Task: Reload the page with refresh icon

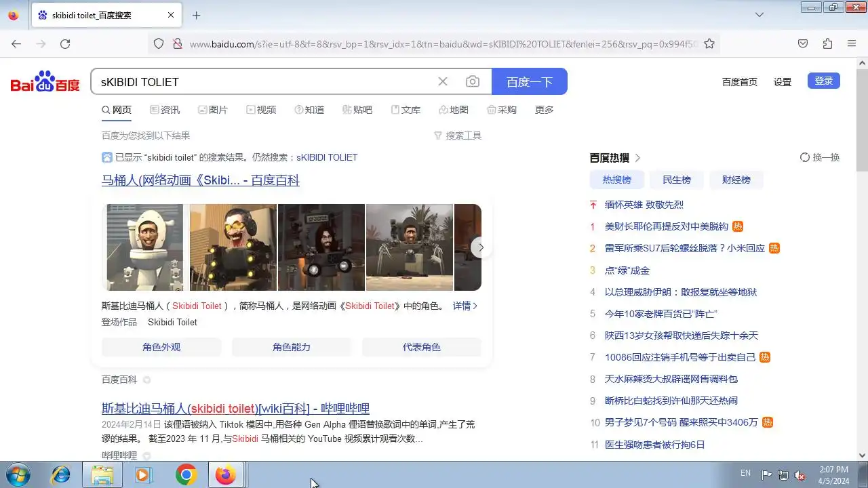Action: click(65, 43)
